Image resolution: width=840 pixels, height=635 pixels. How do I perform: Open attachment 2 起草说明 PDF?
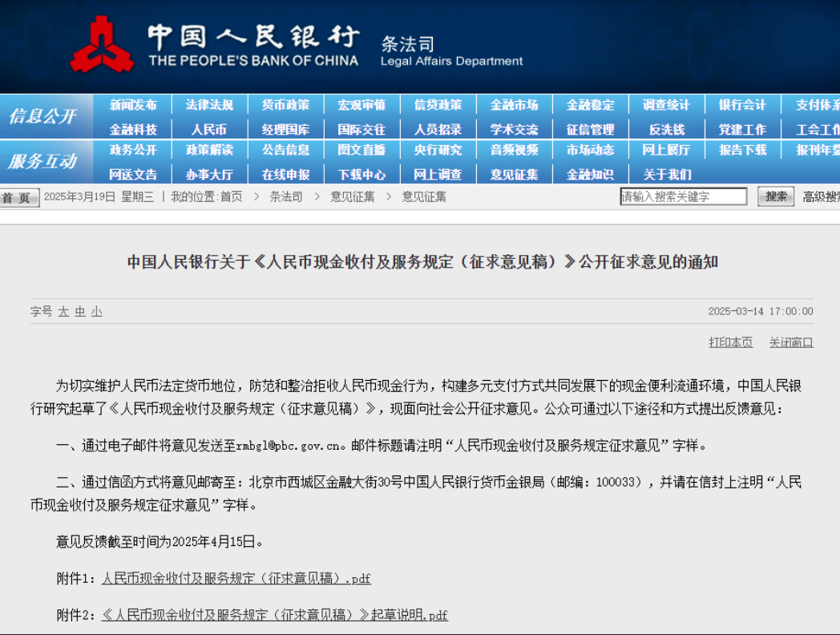(x=274, y=615)
